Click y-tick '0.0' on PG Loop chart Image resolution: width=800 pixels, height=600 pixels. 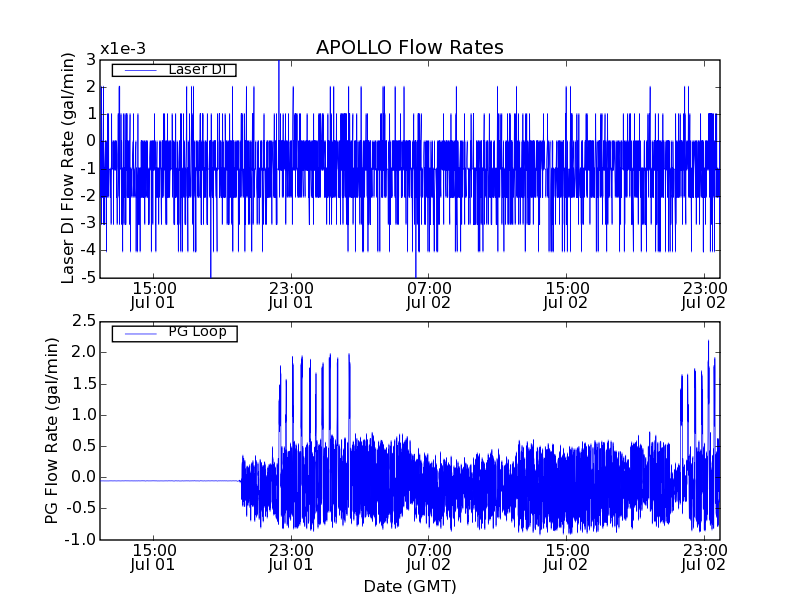pyautogui.click(x=84, y=477)
